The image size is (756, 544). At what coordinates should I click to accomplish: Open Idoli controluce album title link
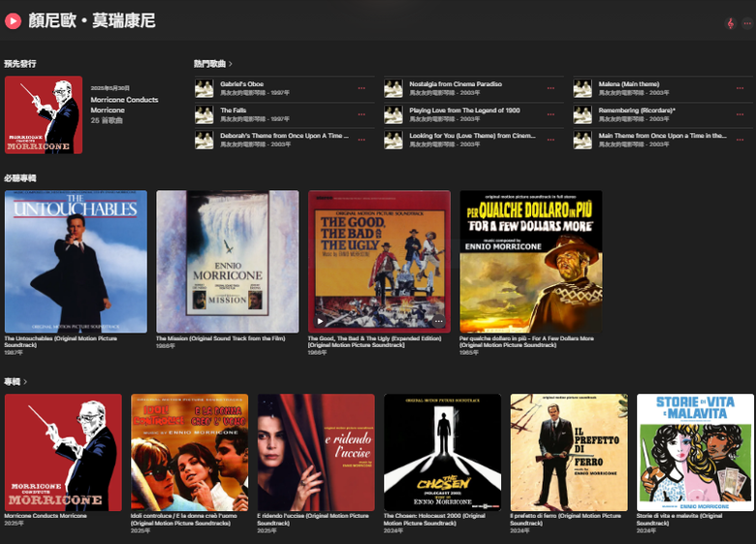[184, 519]
